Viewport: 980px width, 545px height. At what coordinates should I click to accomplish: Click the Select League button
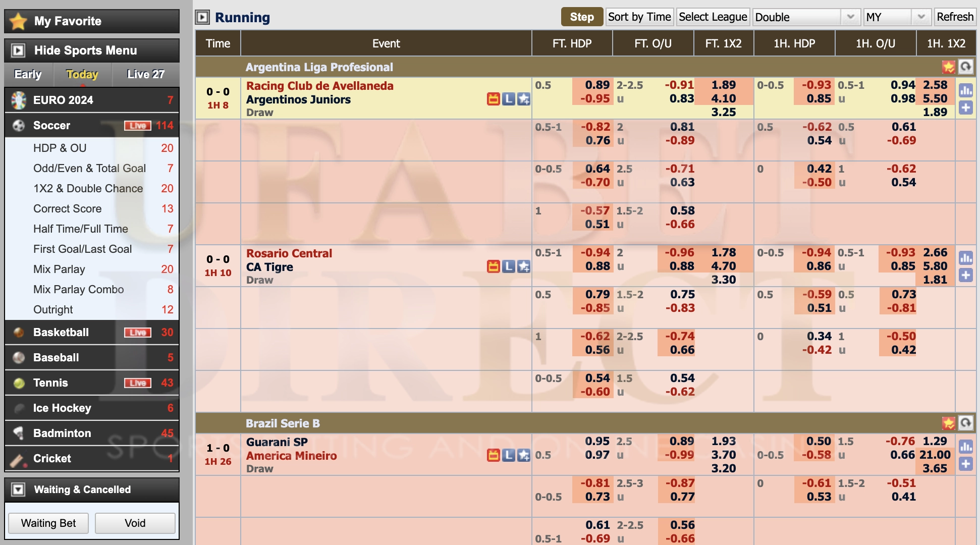[713, 17]
